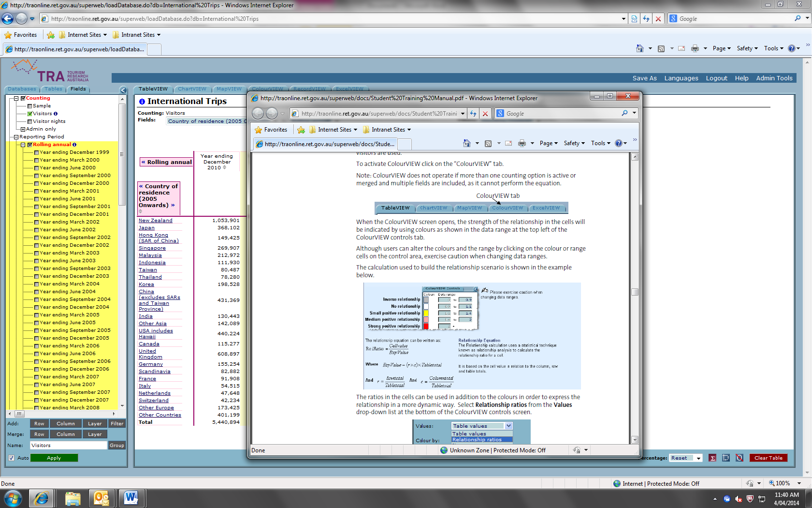Click the Add Row button

pos(39,424)
